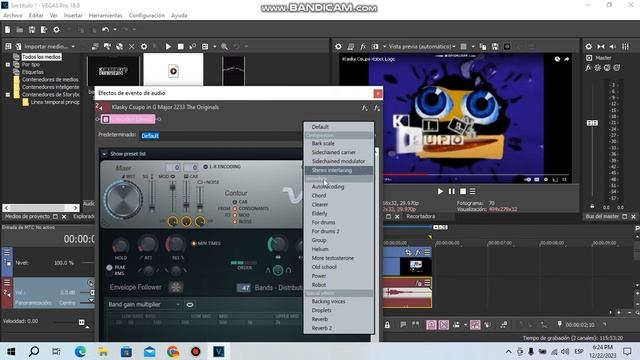Screen dimensions: 640x360
Task: Choose the Helium preset from list
Action: coord(320,249)
